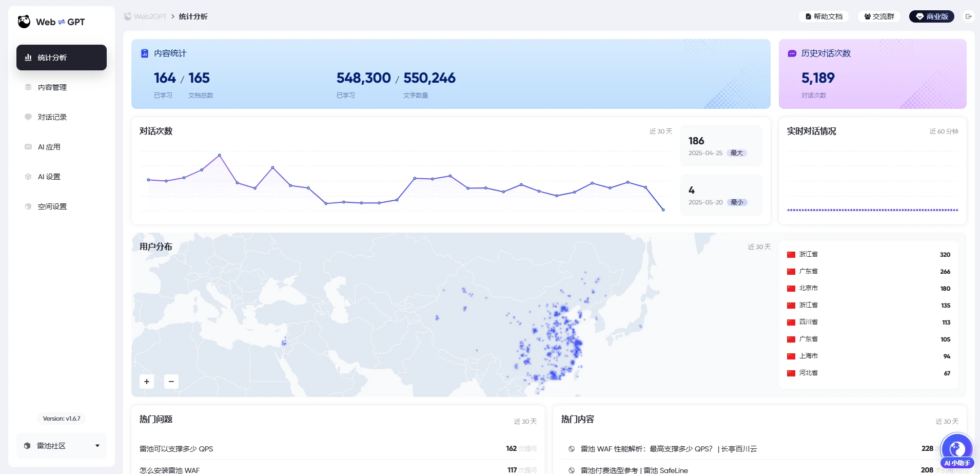
Task: Click the hot question 雷池可以支撑多少 QPS
Action: click(176, 449)
